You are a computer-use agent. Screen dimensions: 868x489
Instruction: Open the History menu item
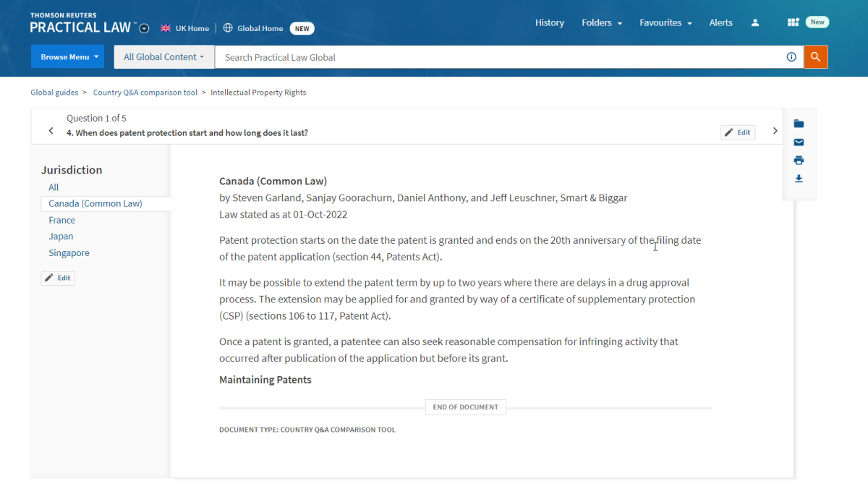point(549,23)
